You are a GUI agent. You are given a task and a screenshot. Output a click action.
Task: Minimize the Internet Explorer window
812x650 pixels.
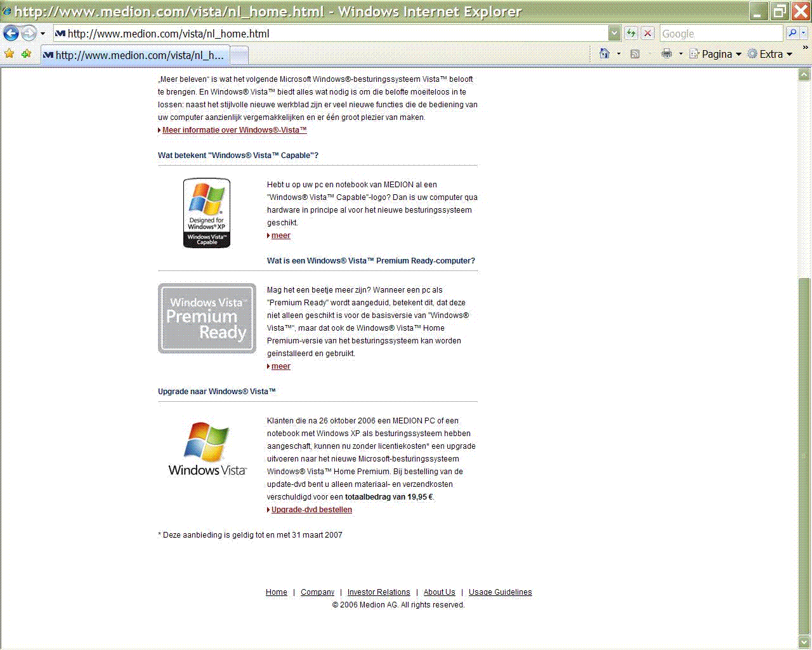click(x=757, y=11)
